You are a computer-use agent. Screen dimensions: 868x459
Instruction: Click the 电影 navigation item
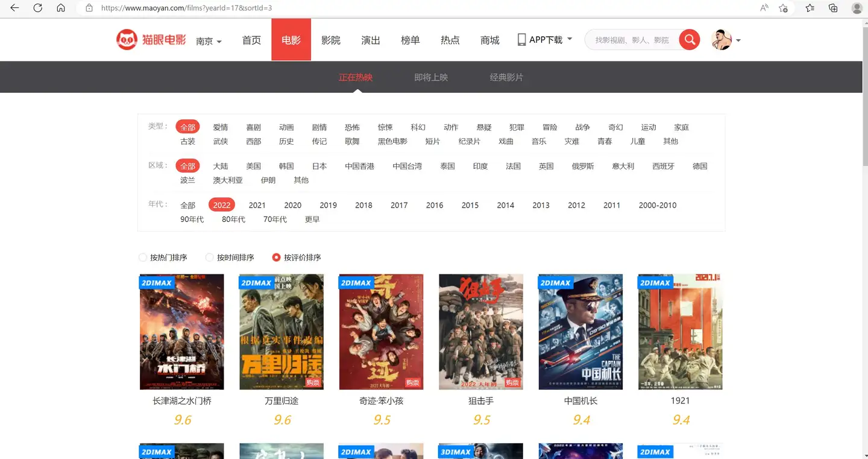point(291,40)
